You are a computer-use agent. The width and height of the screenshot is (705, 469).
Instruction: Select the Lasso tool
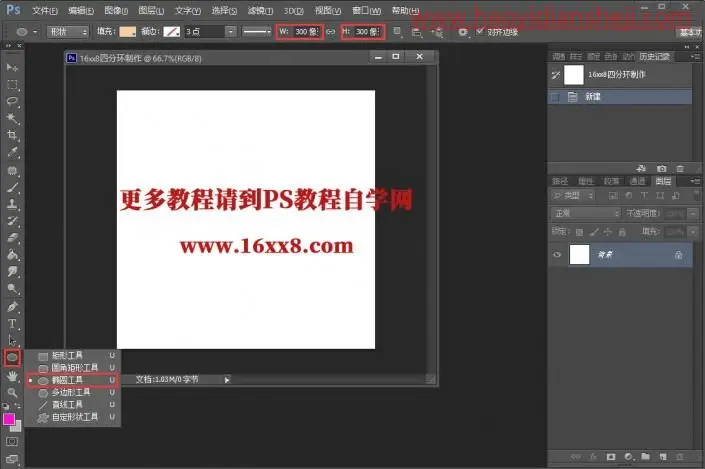pos(12,102)
